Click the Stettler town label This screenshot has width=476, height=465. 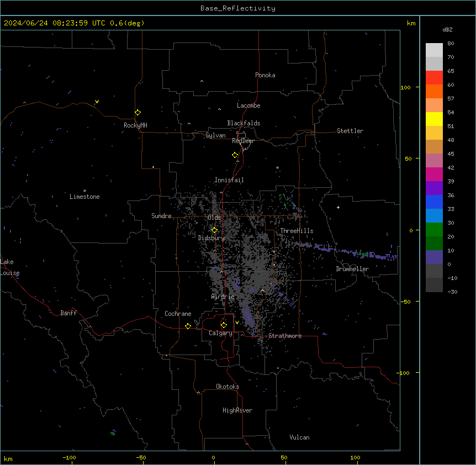(350, 131)
